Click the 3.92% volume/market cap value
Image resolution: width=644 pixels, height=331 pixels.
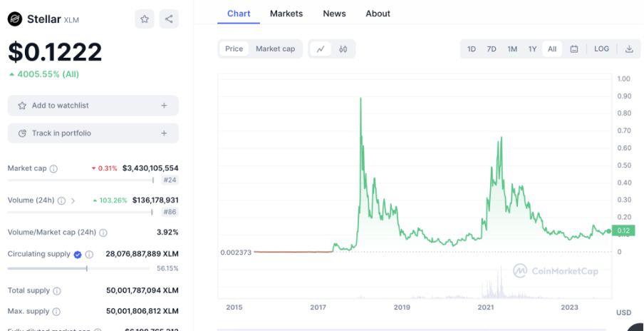pos(167,233)
